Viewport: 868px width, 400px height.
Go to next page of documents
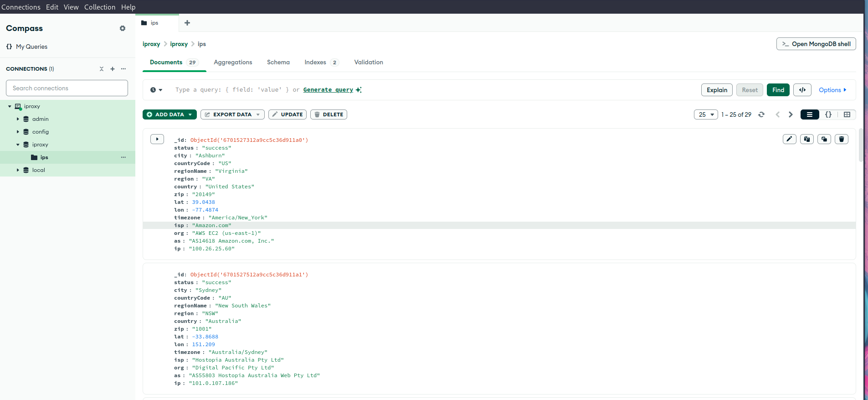pos(791,114)
